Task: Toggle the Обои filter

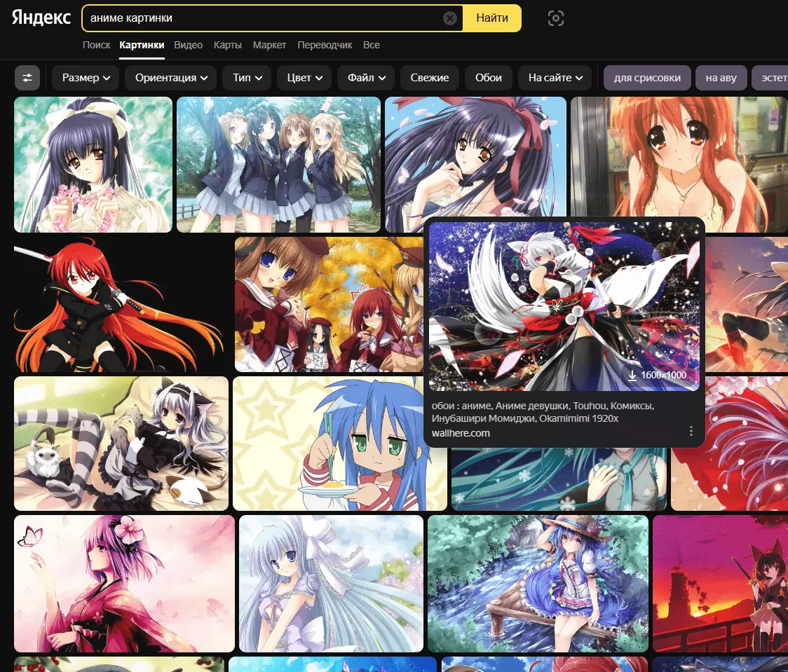Action: pyautogui.click(x=489, y=78)
